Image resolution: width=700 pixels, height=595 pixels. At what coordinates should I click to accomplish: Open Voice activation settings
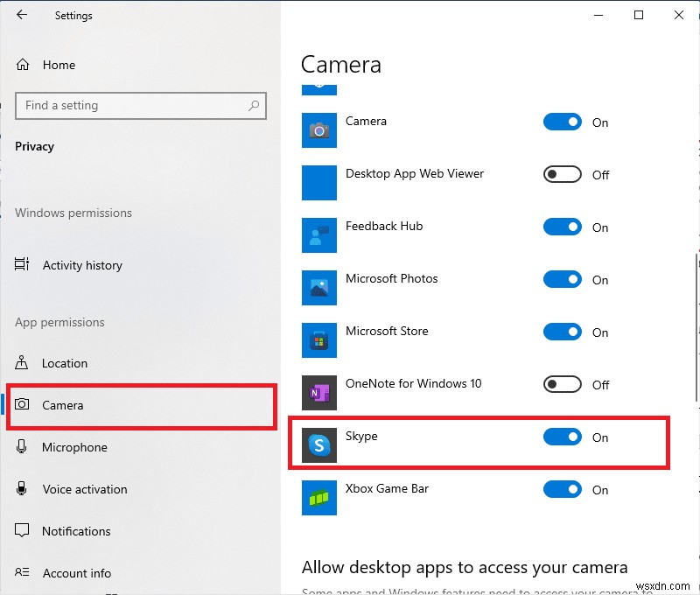(x=85, y=489)
